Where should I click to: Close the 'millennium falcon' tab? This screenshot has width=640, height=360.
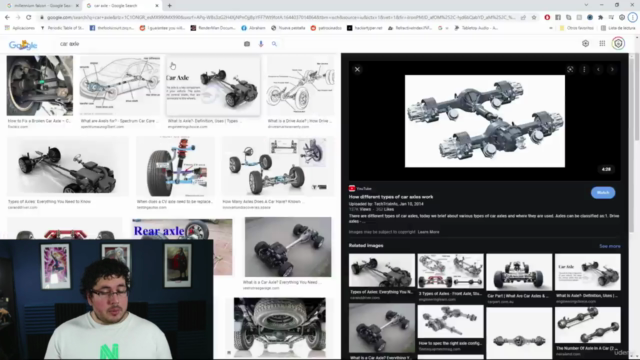77,6
